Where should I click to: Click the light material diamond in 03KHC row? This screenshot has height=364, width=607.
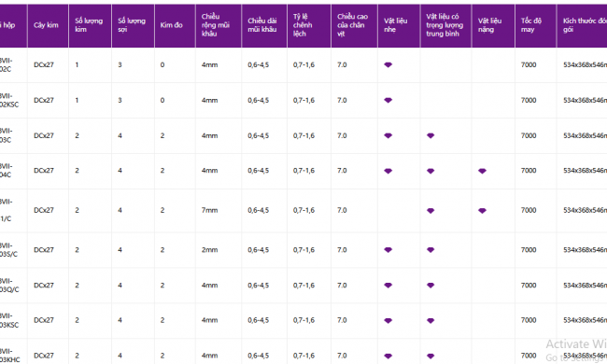[388, 356]
